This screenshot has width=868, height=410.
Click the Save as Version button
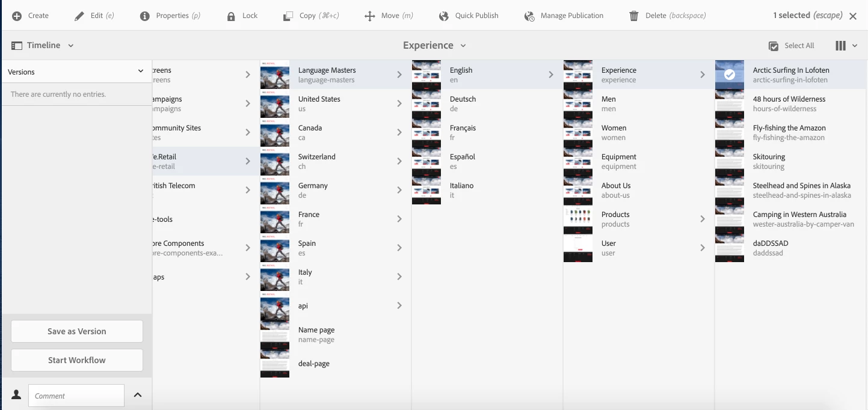point(77,331)
